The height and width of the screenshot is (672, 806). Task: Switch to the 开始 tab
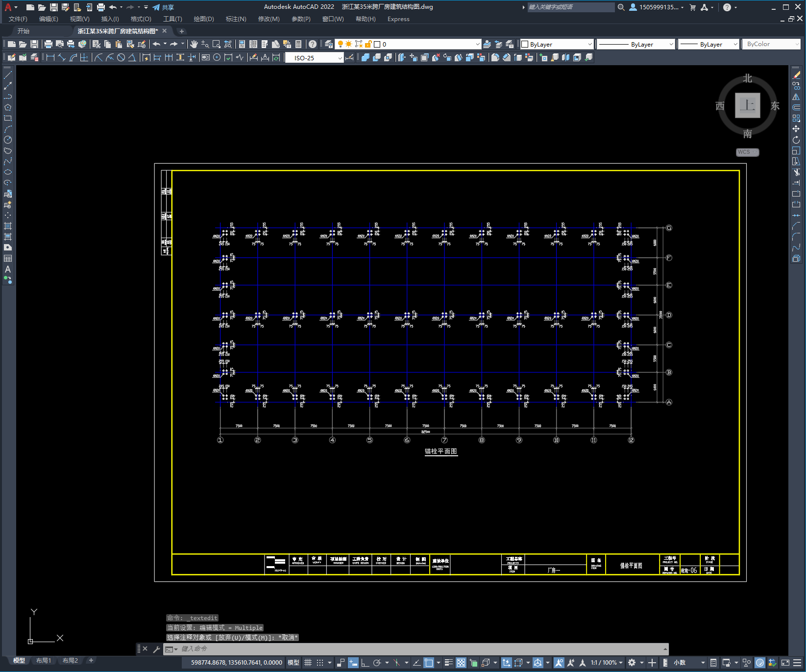[24, 31]
